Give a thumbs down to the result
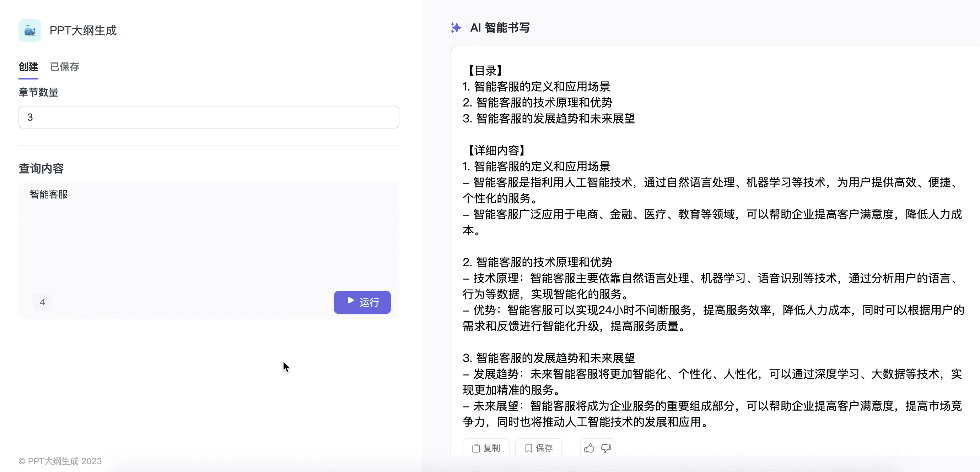 [x=606, y=448]
